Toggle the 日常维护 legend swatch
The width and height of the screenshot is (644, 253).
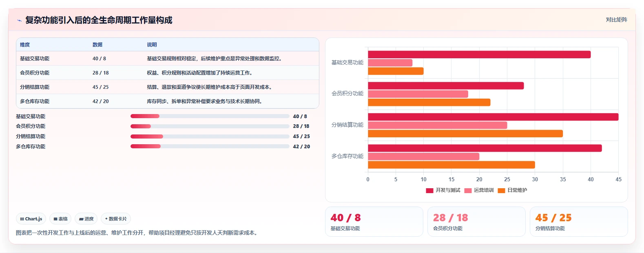501,190
